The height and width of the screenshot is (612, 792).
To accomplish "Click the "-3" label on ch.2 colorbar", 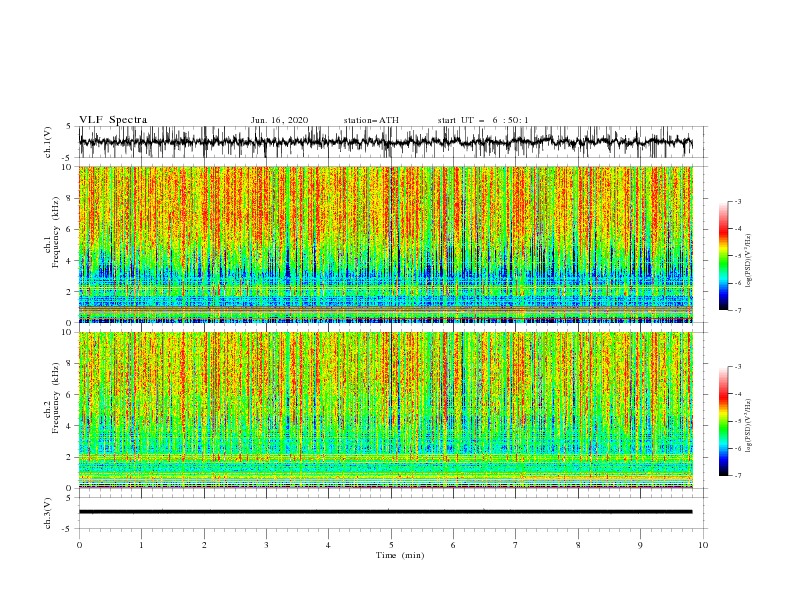I will tap(737, 367).
